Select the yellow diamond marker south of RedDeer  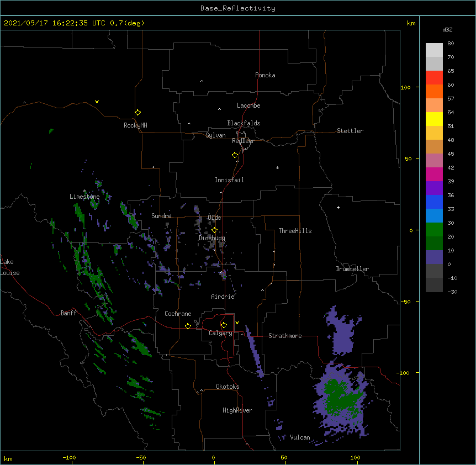pos(235,155)
